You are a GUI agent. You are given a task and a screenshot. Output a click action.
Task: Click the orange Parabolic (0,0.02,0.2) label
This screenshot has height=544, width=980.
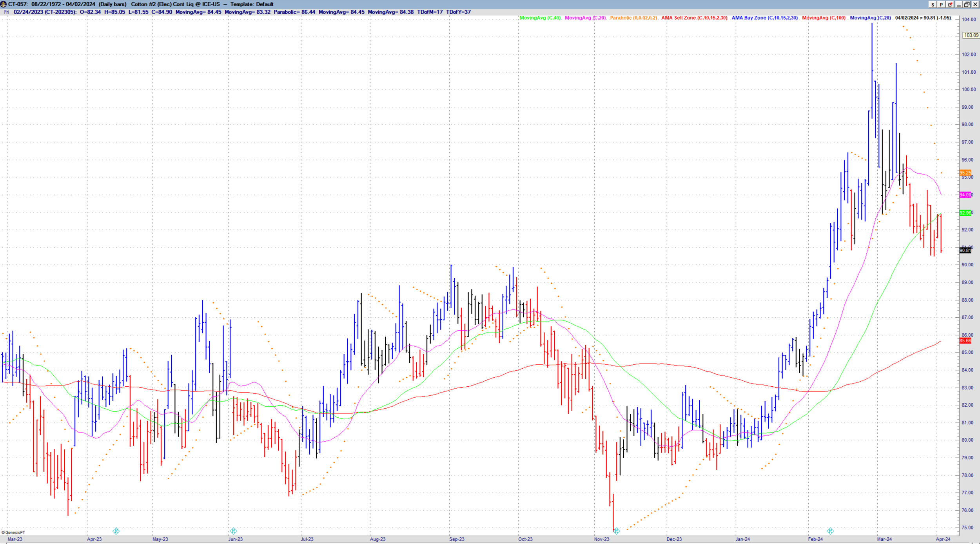coord(633,18)
